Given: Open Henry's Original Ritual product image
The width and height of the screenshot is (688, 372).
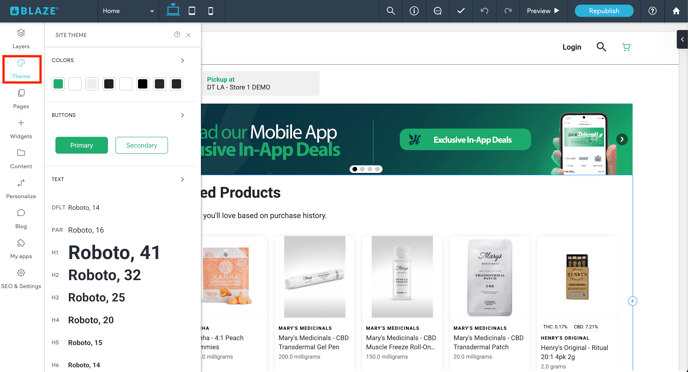Looking at the screenshot, I should click(x=577, y=277).
